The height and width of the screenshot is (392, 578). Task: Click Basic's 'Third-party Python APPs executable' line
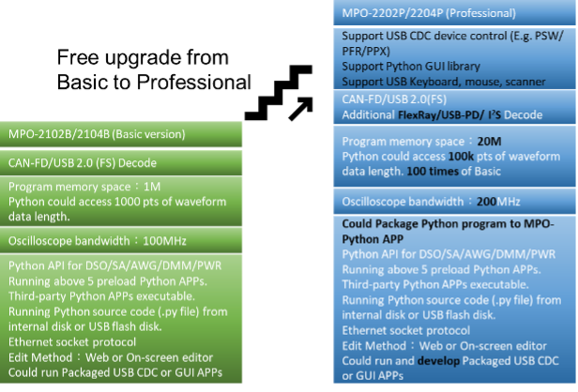click(x=101, y=296)
